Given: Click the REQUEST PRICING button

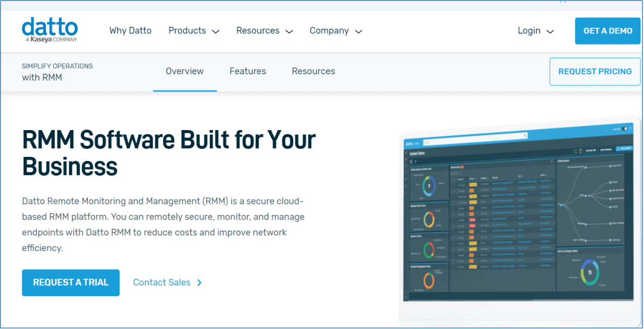Looking at the screenshot, I should click(594, 71).
